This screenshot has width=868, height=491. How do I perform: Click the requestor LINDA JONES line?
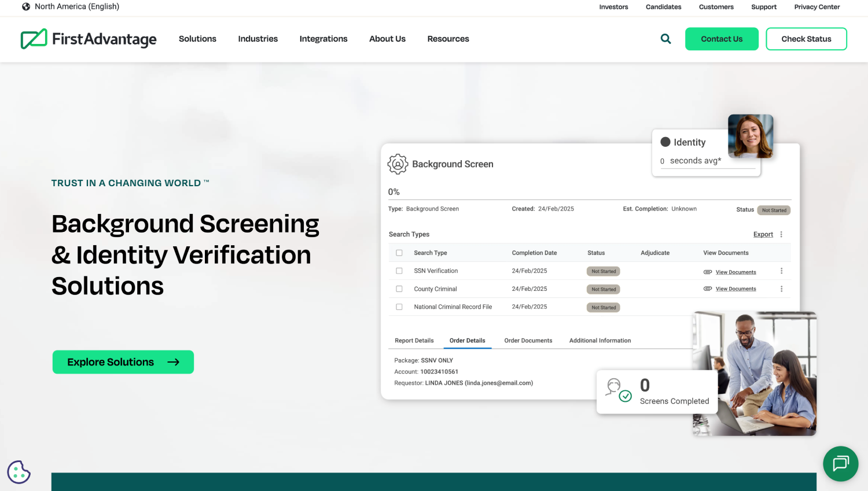point(464,383)
